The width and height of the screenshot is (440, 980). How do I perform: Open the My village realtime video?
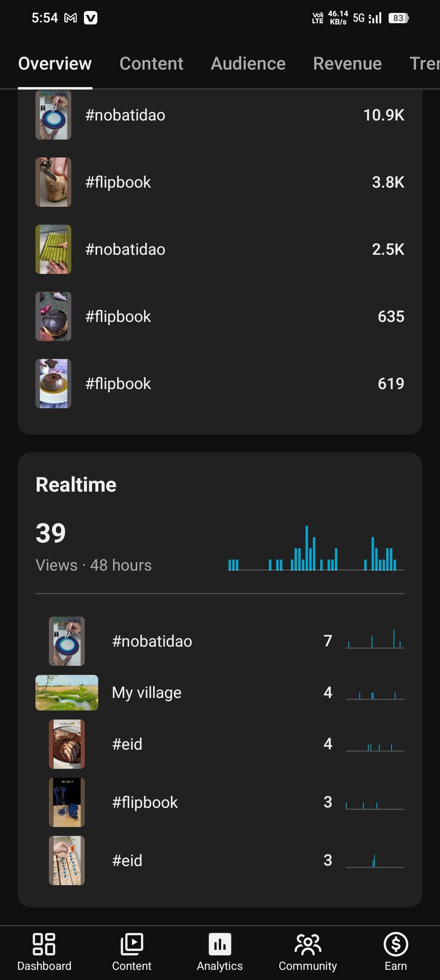point(147,693)
